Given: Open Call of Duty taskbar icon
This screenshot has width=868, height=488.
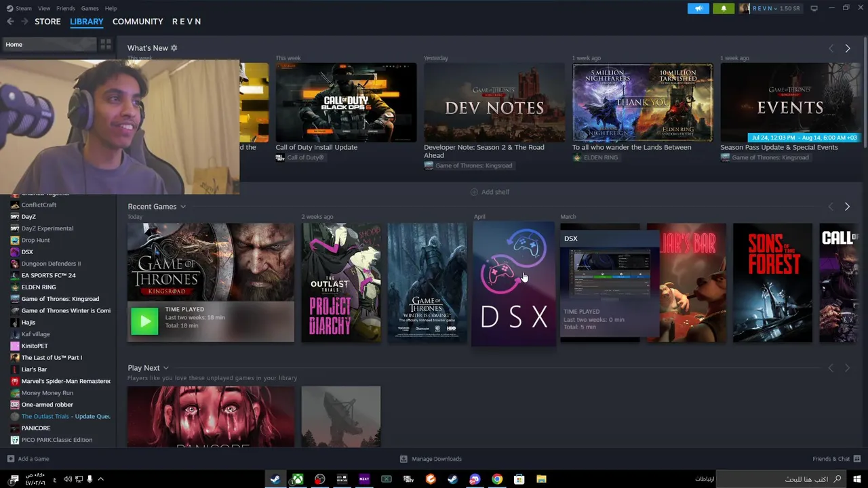Looking at the screenshot, I should pyautogui.click(x=408, y=479).
